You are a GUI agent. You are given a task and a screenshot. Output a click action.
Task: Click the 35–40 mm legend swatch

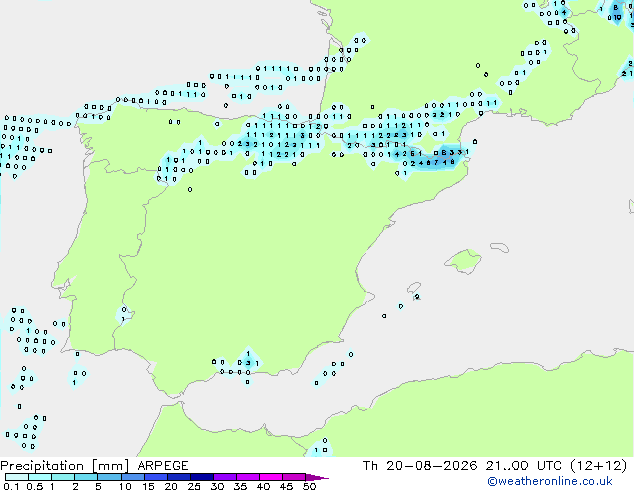tap(247, 477)
